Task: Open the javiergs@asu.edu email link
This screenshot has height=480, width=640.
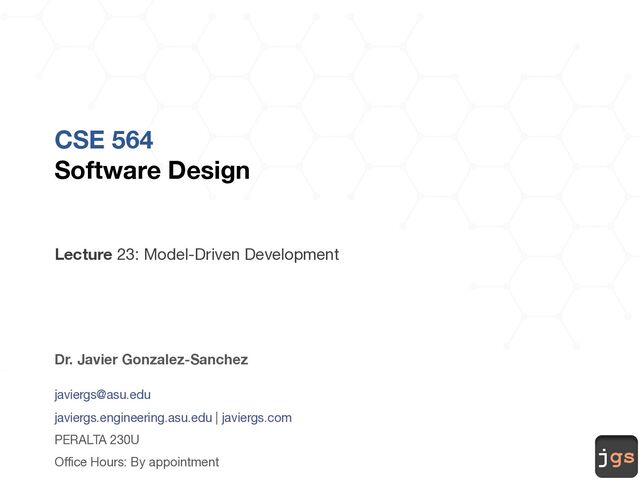Action: pos(102,395)
